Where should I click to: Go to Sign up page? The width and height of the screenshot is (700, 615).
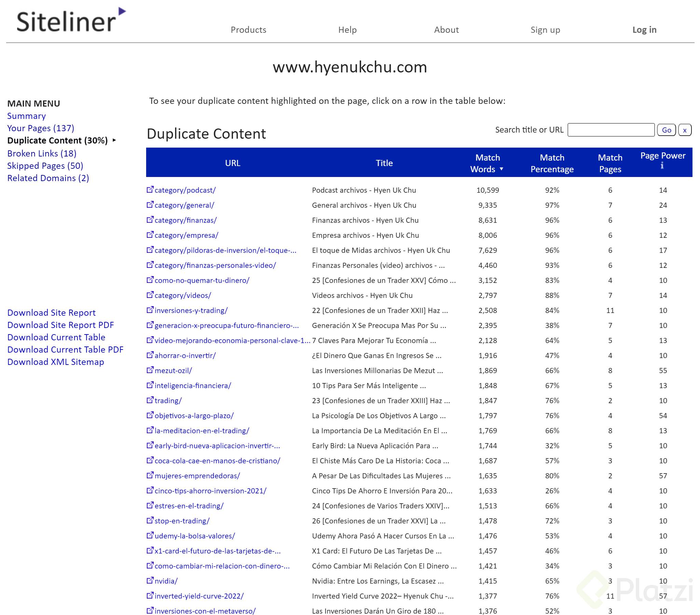coord(545,30)
